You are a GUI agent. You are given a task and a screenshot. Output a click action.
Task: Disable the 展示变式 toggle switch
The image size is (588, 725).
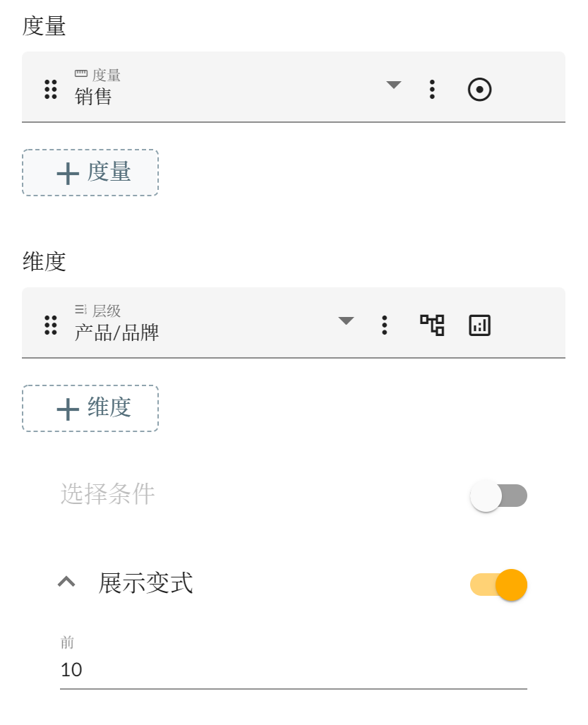[498, 585]
